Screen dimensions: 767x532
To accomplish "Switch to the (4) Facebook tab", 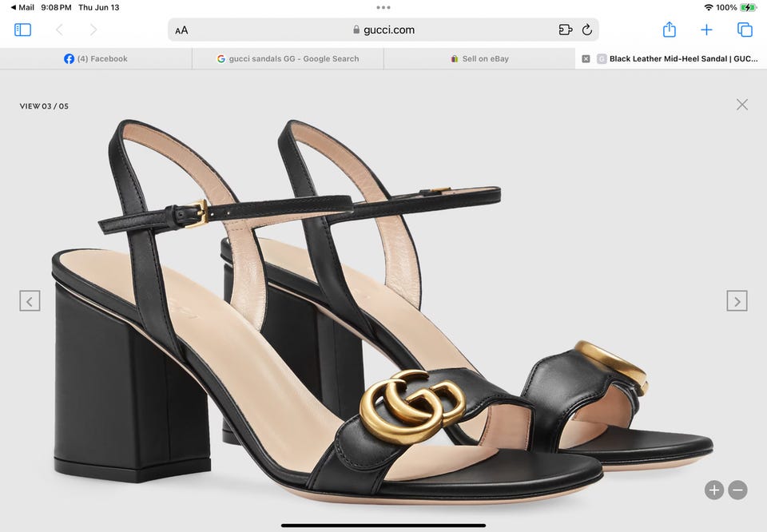I will click(x=96, y=58).
